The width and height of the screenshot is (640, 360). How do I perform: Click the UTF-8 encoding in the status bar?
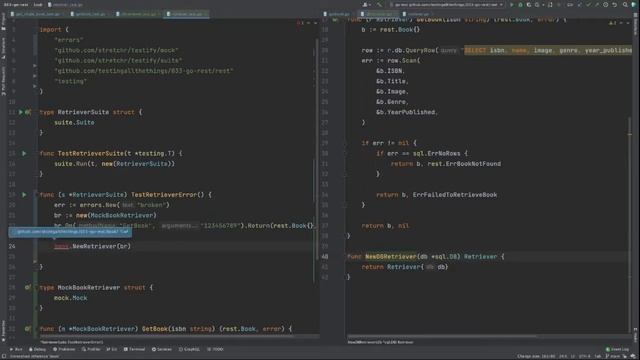(x=585, y=356)
